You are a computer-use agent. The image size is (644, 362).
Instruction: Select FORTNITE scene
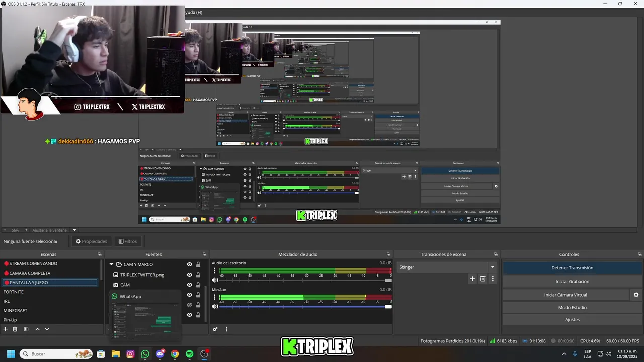click(x=50, y=292)
